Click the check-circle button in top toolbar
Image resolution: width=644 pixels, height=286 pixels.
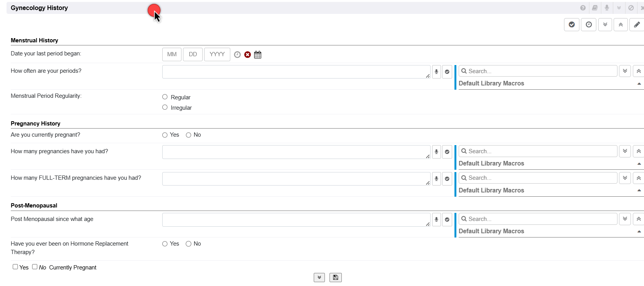click(572, 25)
